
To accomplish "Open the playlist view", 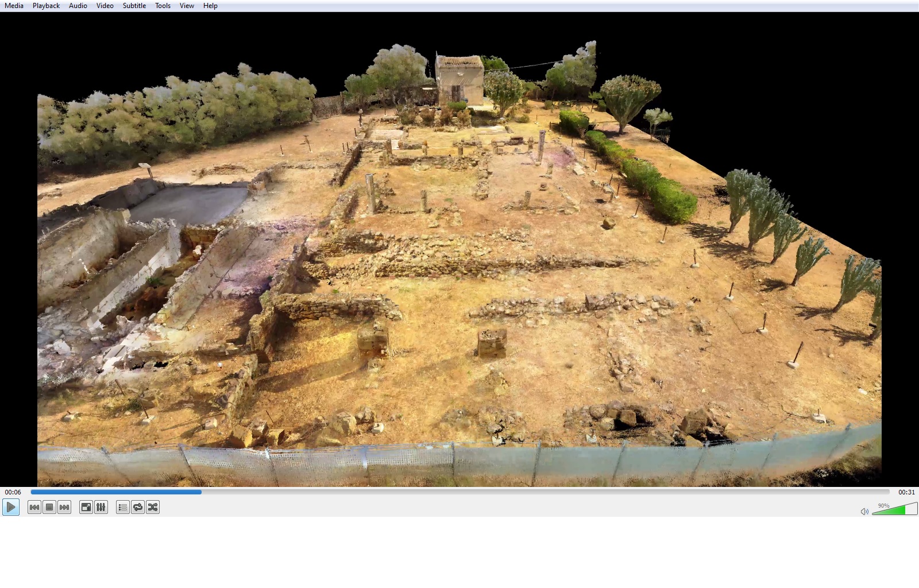I will (x=123, y=507).
